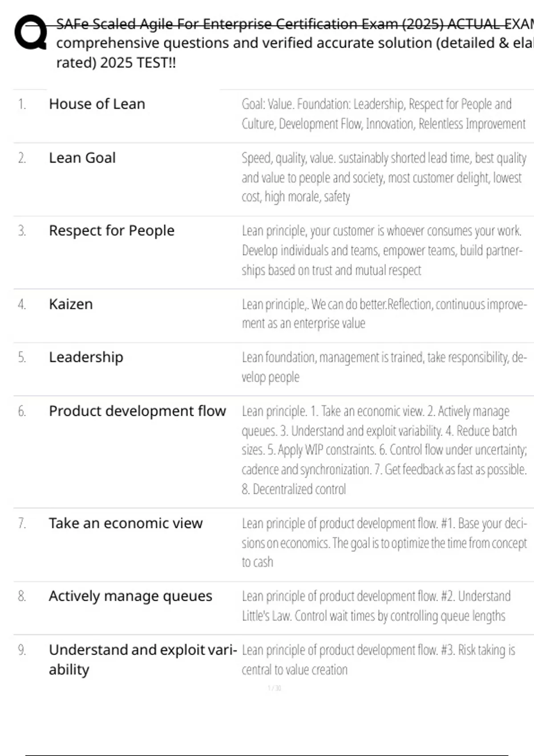This screenshot has width=534, height=756.
Task: Click the 'Respect for People' term
Action: (x=112, y=231)
